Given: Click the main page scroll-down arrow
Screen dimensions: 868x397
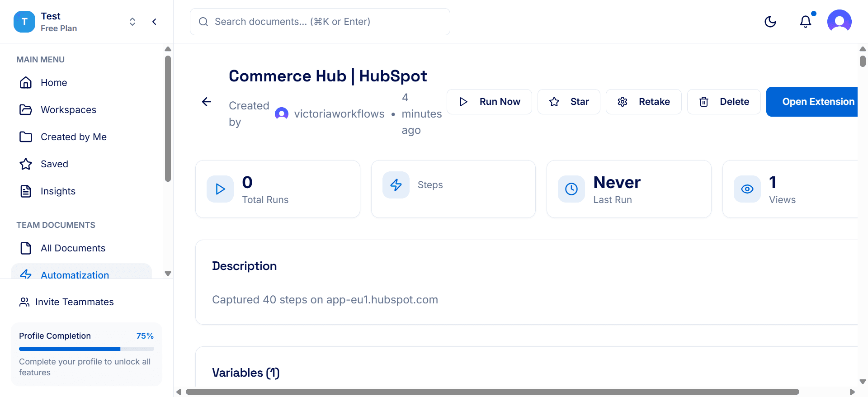Looking at the screenshot, I should (863, 382).
